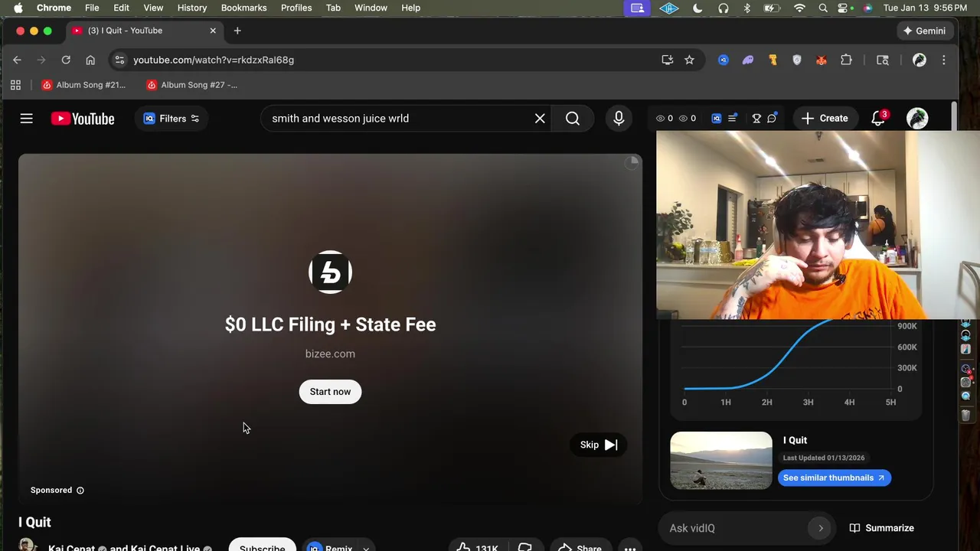The width and height of the screenshot is (980, 551).
Task: Run search with the magnifier button
Action: 573,119
